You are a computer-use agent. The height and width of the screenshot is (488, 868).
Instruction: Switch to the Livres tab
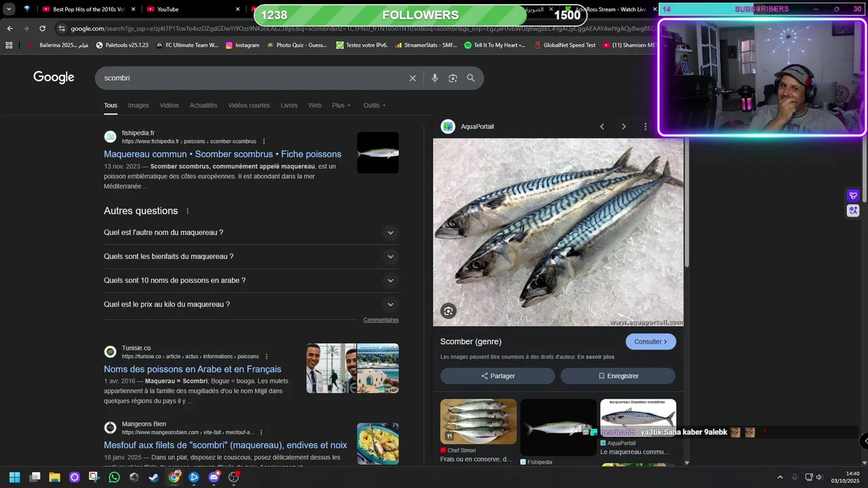point(289,106)
